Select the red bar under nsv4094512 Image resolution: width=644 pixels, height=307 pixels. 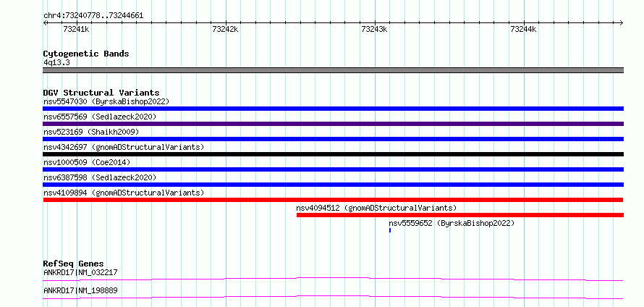click(460, 215)
